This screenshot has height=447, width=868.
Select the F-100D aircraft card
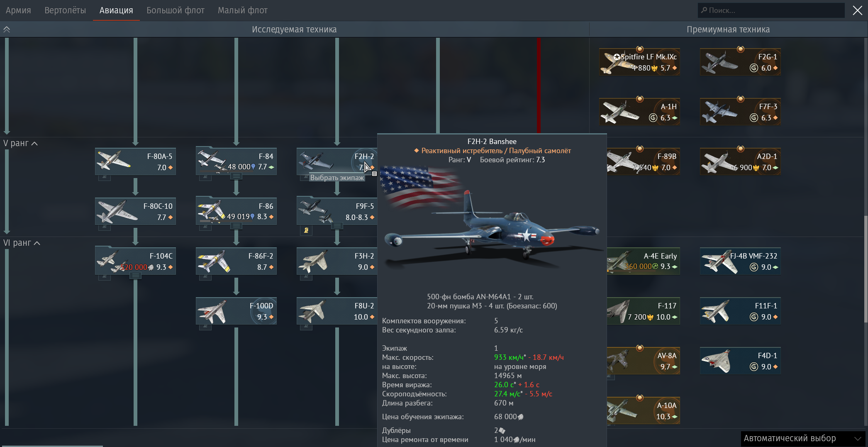coord(236,311)
